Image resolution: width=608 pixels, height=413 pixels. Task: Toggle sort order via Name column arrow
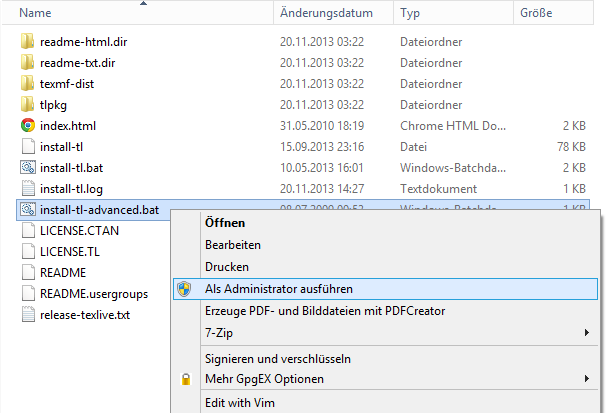click(x=143, y=3)
